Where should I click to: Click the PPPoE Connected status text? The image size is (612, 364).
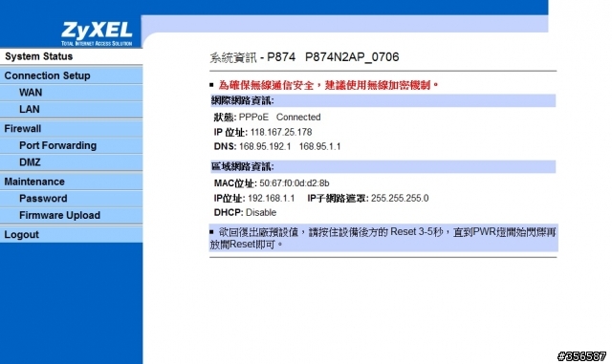(x=279, y=118)
